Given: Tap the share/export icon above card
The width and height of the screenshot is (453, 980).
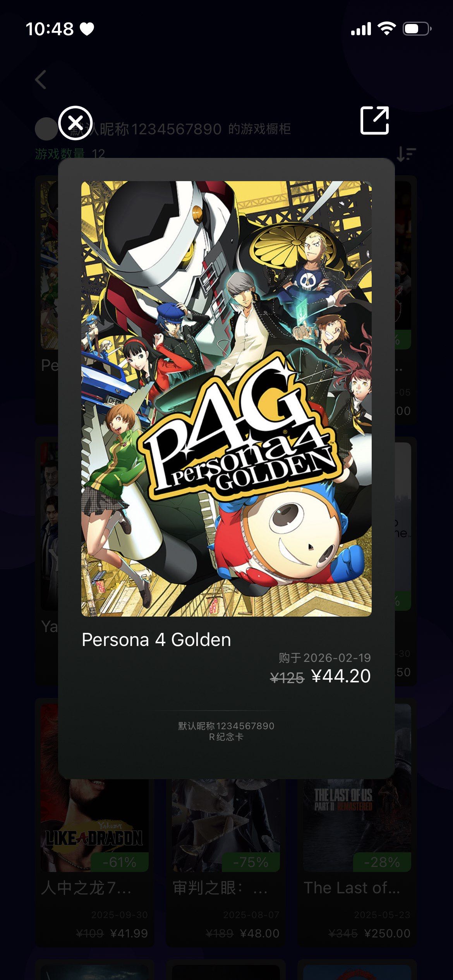Looking at the screenshot, I should pyautogui.click(x=374, y=120).
